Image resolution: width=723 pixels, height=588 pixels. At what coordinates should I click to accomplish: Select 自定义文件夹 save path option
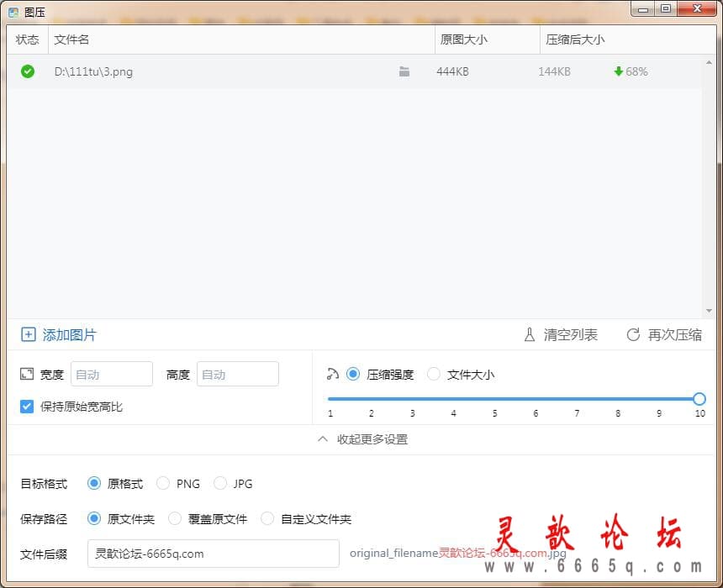pos(267,518)
